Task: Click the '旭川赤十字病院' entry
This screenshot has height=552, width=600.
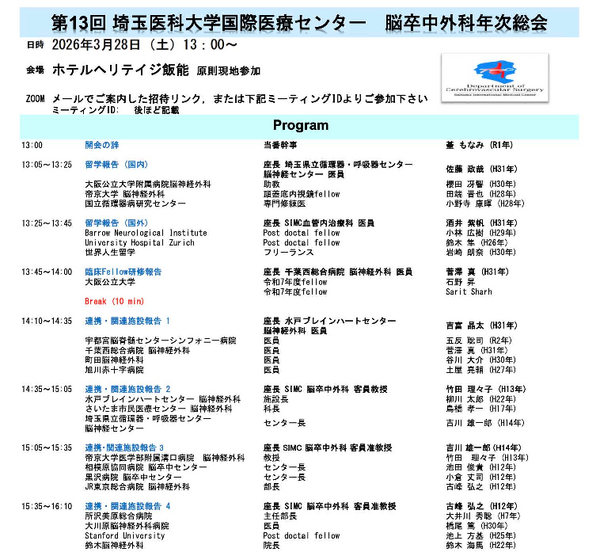Action: tap(114, 370)
